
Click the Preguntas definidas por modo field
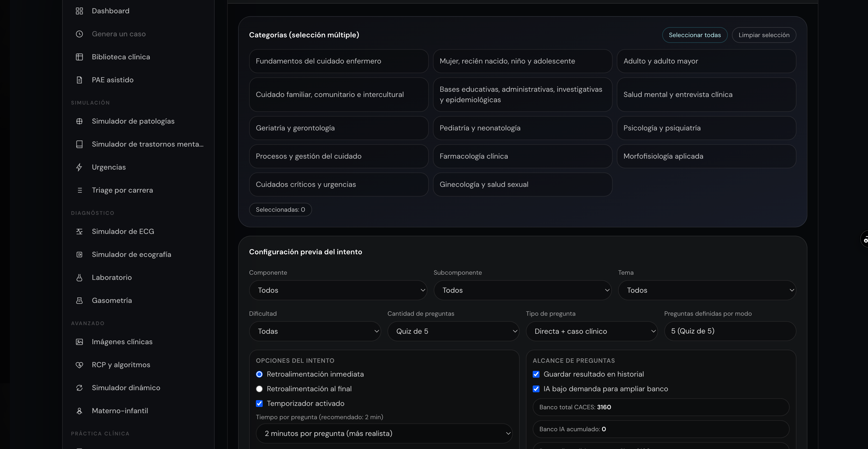coord(730,331)
